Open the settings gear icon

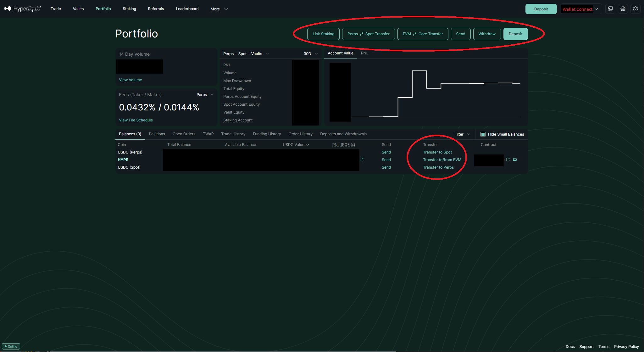(636, 9)
